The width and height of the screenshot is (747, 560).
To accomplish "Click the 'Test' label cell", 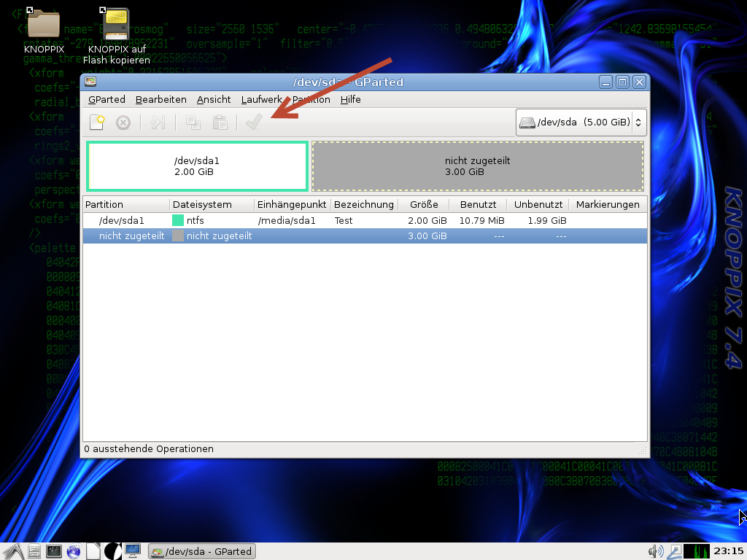I will pyautogui.click(x=344, y=220).
